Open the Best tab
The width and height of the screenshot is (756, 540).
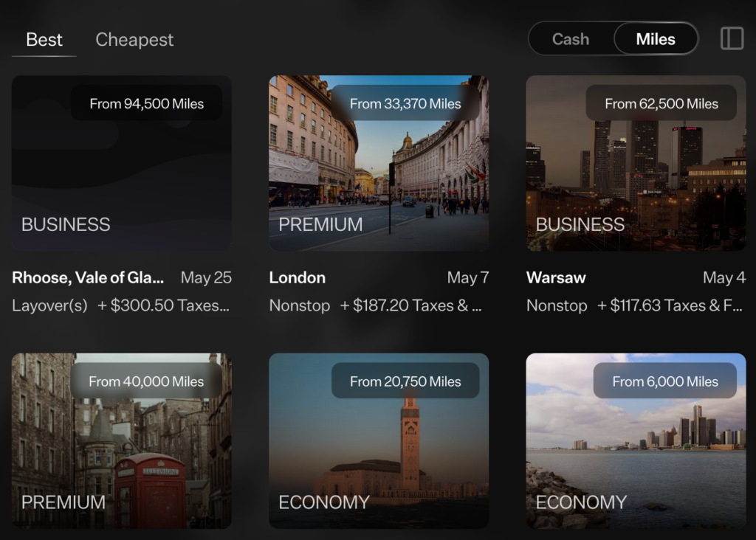[44, 40]
